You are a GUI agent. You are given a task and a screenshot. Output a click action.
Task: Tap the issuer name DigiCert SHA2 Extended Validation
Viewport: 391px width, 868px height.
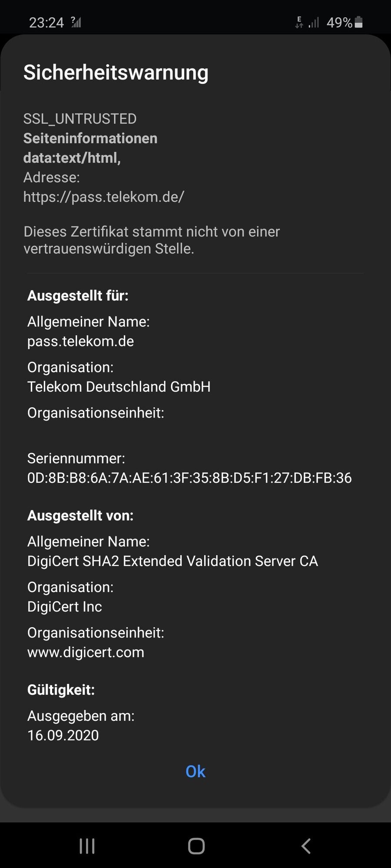(x=172, y=561)
